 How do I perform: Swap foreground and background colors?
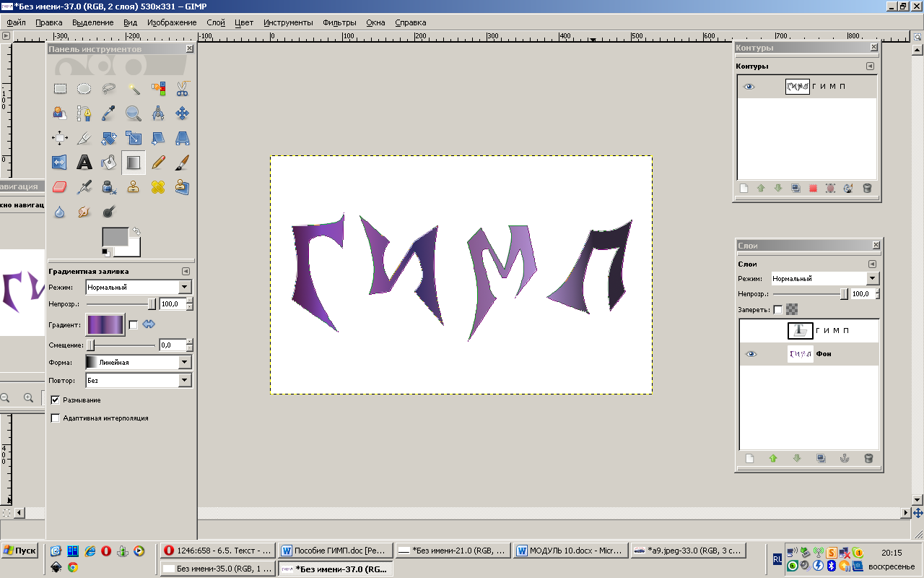[135, 231]
